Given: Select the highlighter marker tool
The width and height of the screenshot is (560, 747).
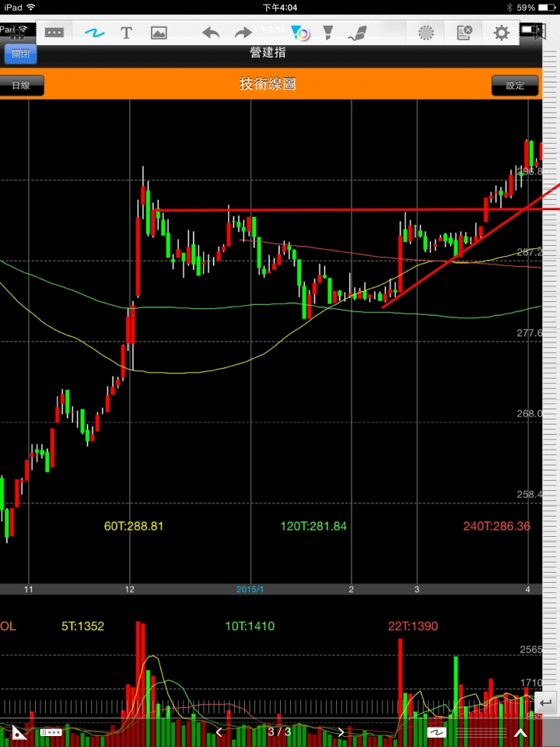Looking at the screenshot, I should pyautogui.click(x=327, y=33).
